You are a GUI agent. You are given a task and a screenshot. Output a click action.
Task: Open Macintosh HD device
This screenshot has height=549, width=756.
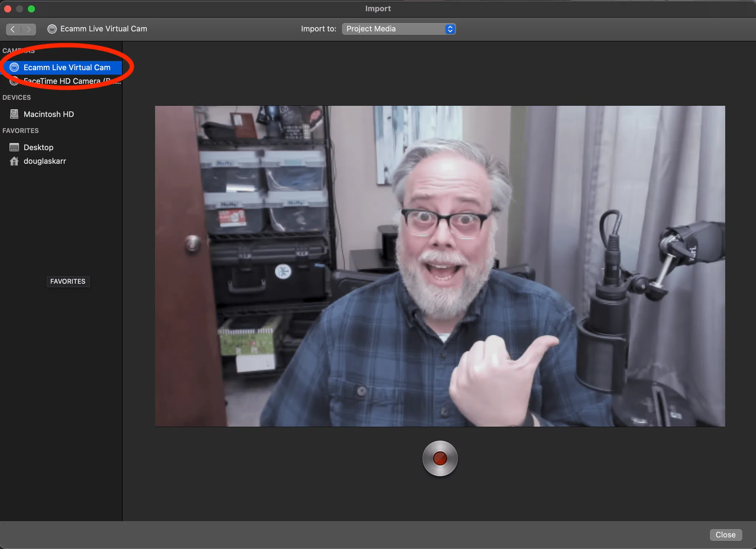[49, 114]
